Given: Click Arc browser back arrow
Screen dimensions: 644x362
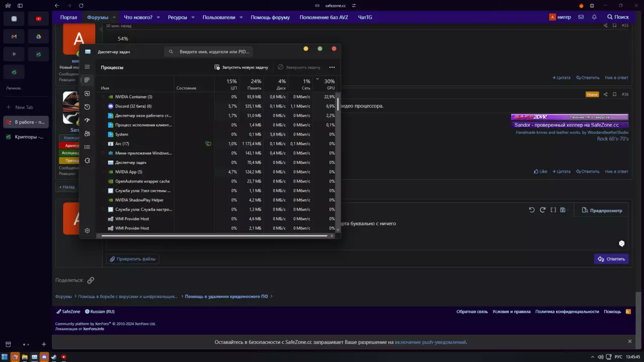Looking at the screenshot, I should click(57, 6).
